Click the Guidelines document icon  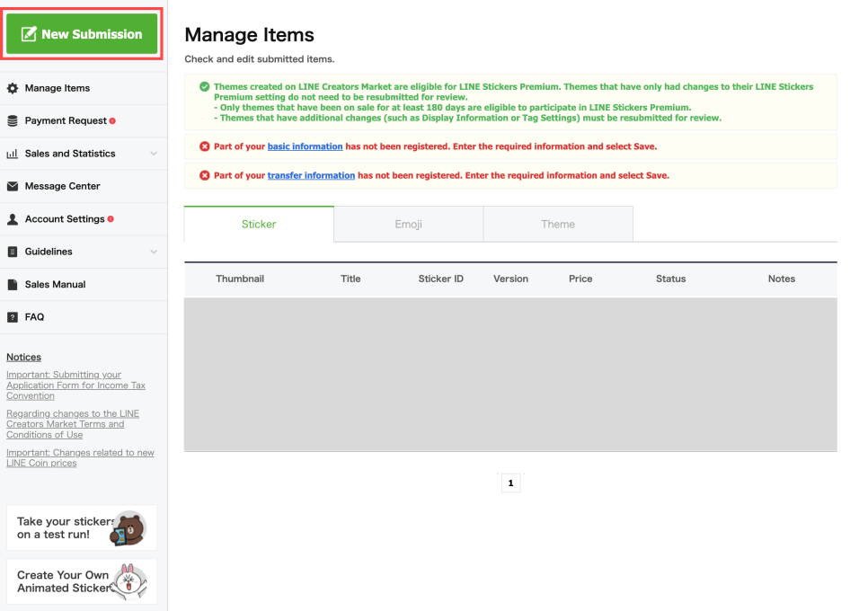[x=13, y=252]
